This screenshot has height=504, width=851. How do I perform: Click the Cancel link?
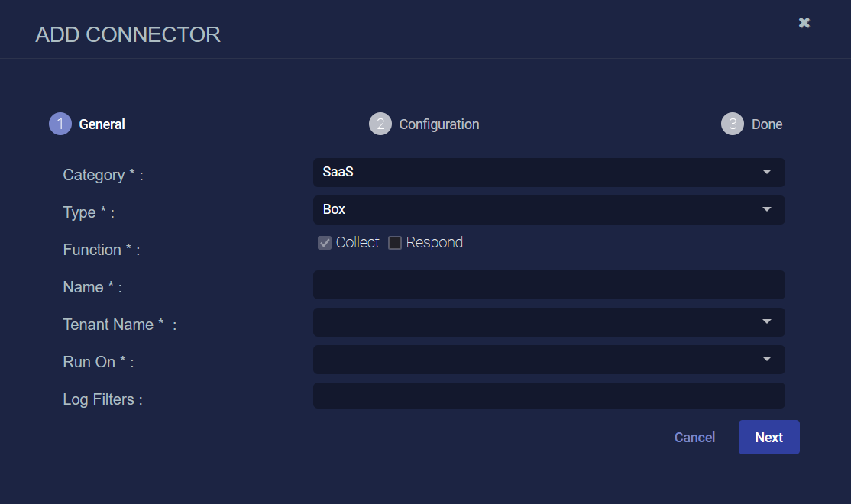[x=694, y=438]
